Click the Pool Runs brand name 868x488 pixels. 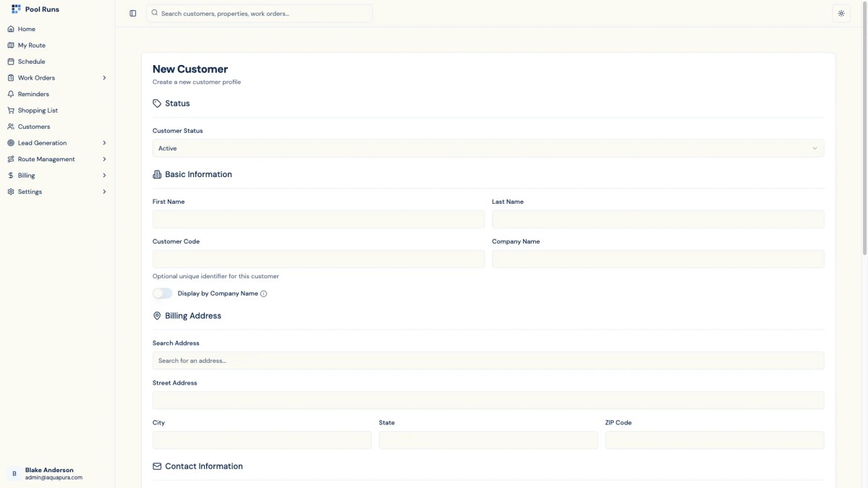42,9
